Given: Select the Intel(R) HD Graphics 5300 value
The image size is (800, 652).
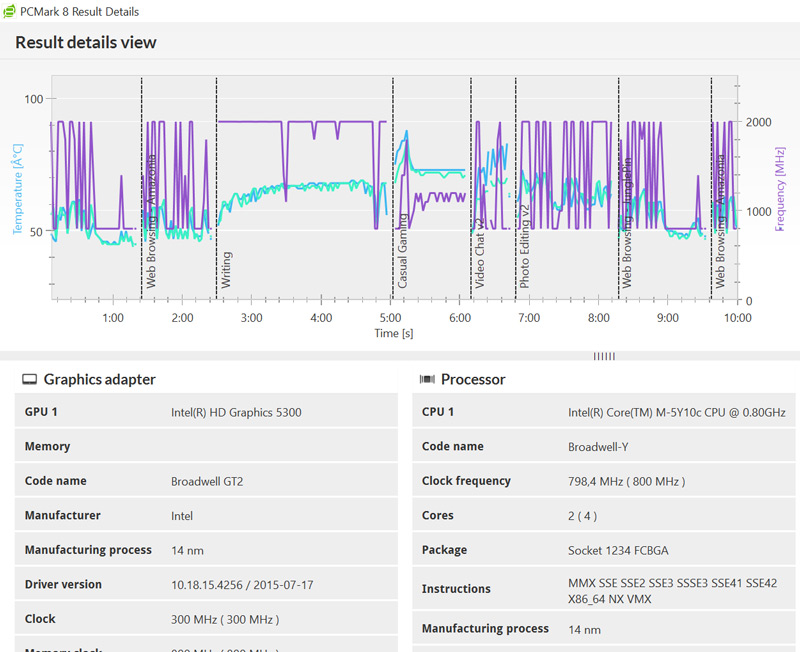Looking at the screenshot, I should click(236, 412).
